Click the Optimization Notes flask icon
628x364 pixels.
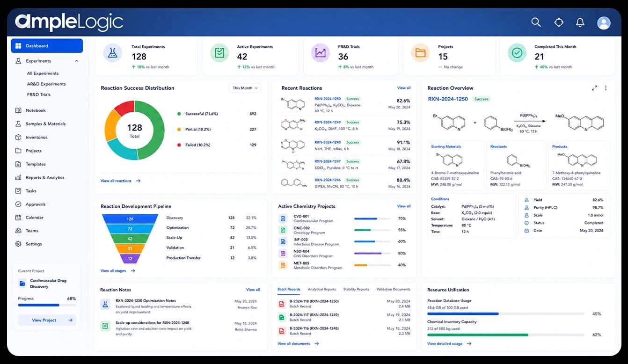pos(105,304)
